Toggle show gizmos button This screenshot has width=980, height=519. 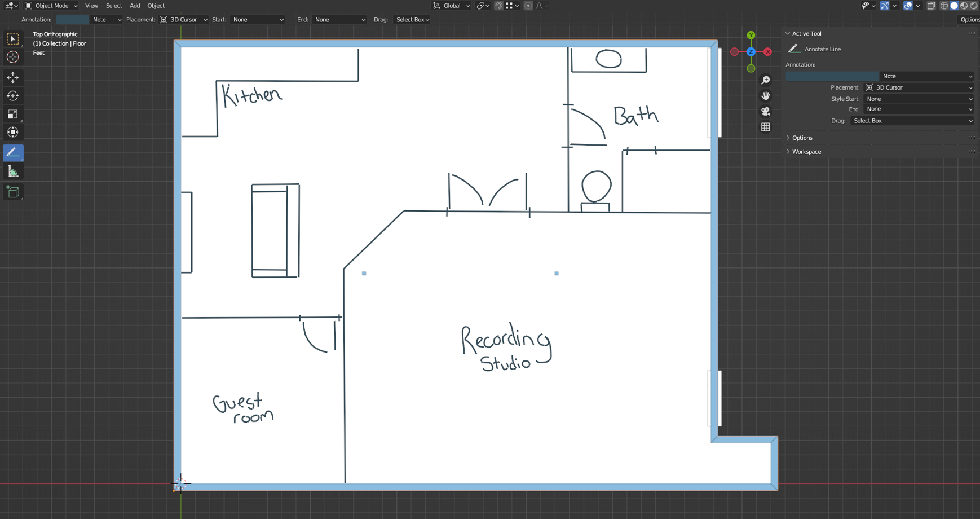[885, 6]
